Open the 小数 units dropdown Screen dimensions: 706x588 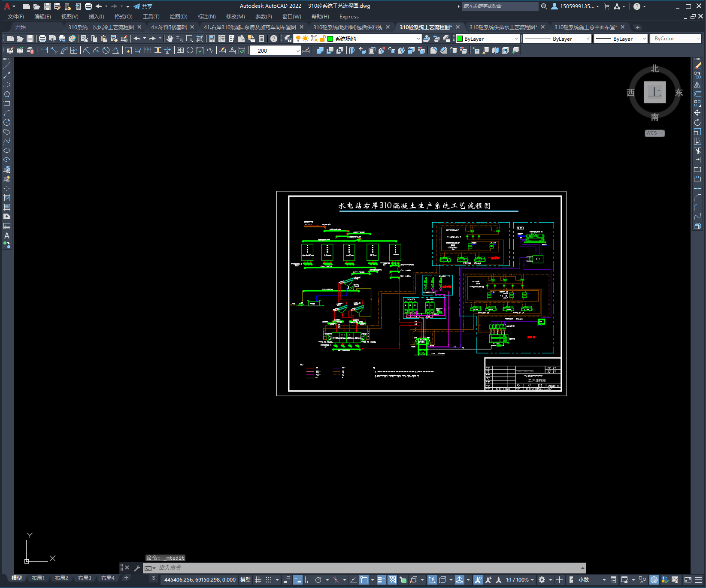coord(592,580)
